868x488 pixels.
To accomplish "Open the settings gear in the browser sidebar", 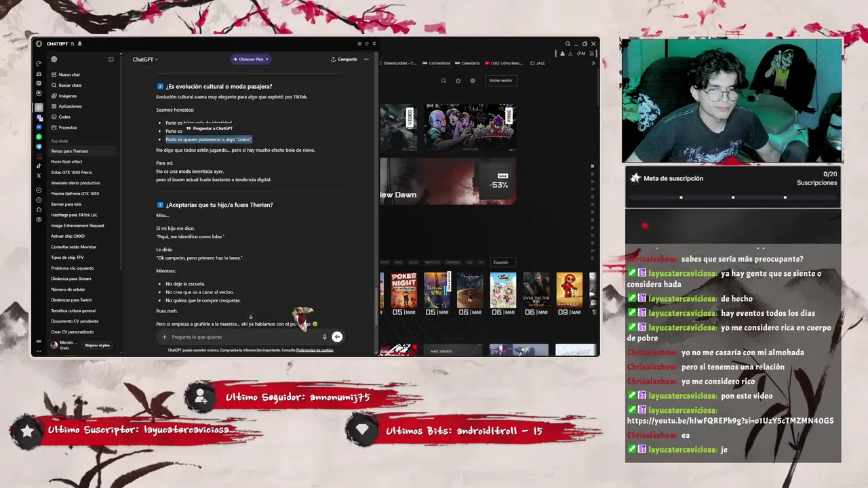I will (39, 220).
